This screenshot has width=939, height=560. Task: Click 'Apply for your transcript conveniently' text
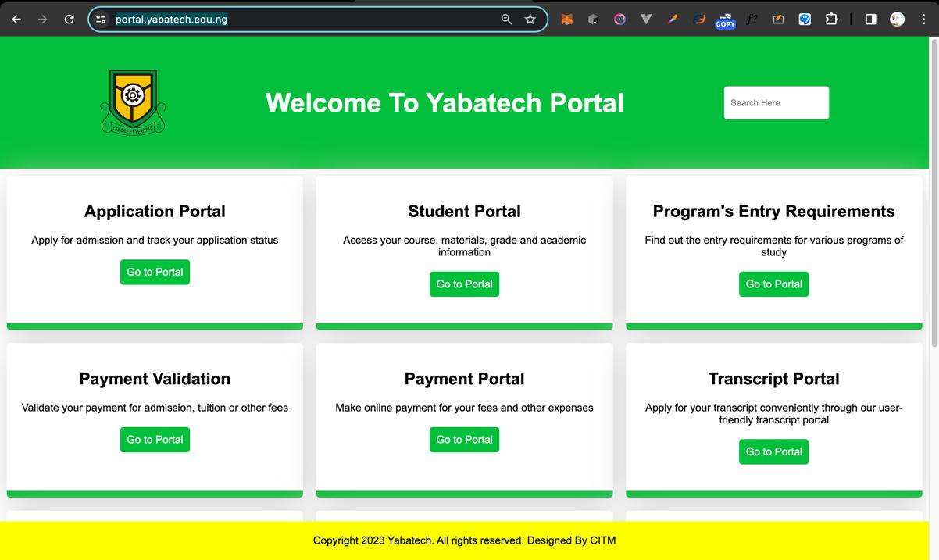[773, 414]
